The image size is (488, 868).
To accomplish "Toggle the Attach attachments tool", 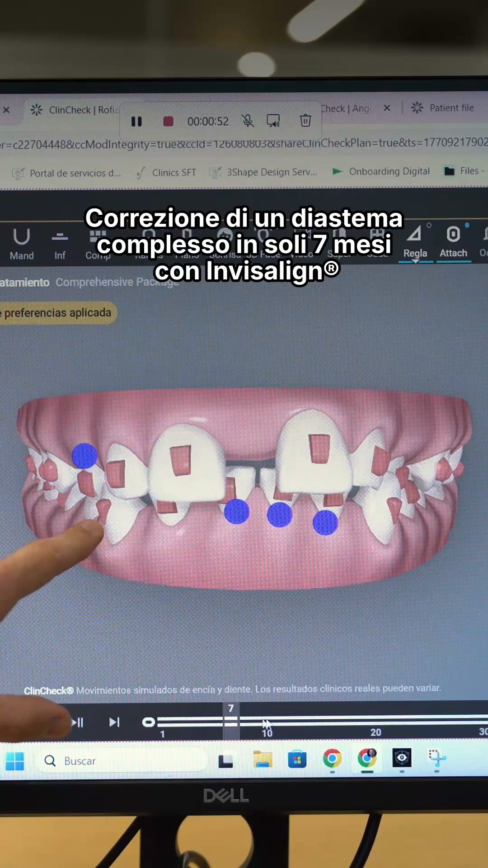I will tap(453, 242).
